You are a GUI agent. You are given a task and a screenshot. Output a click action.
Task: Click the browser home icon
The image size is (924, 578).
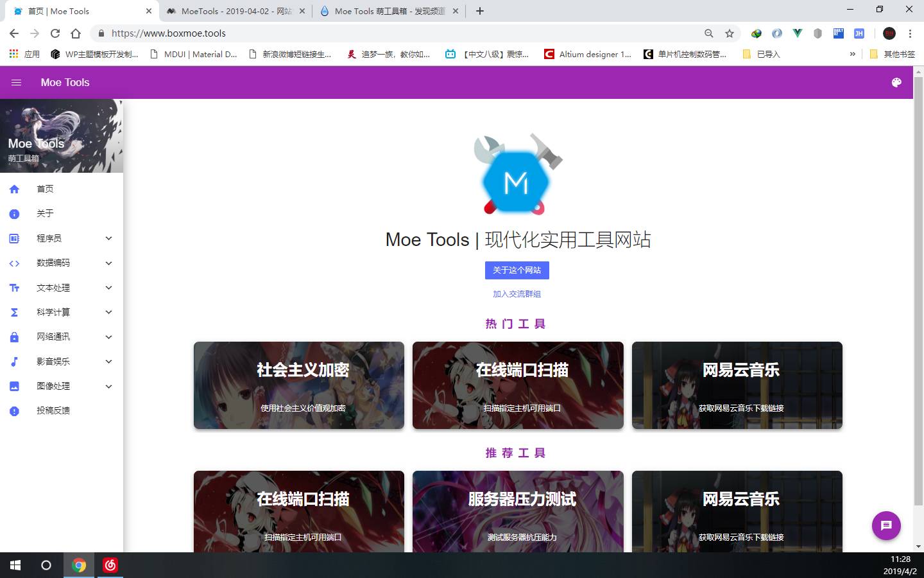[x=76, y=33]
